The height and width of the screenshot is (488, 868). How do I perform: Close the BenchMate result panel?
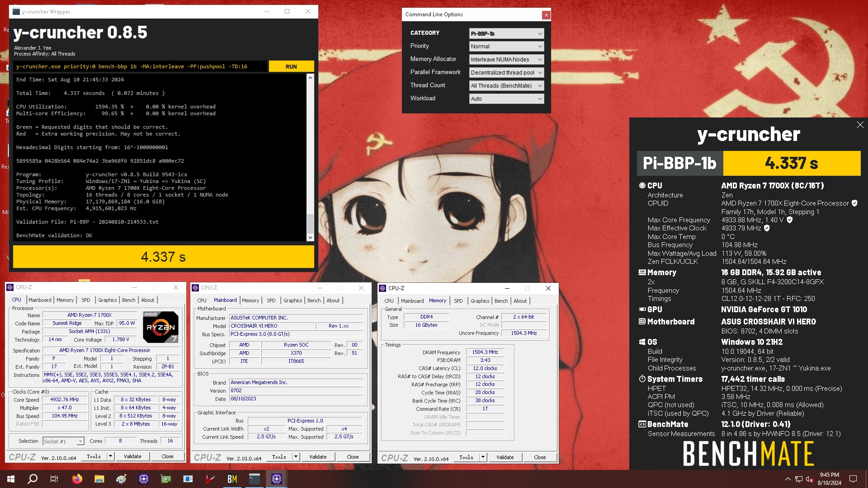860,125
